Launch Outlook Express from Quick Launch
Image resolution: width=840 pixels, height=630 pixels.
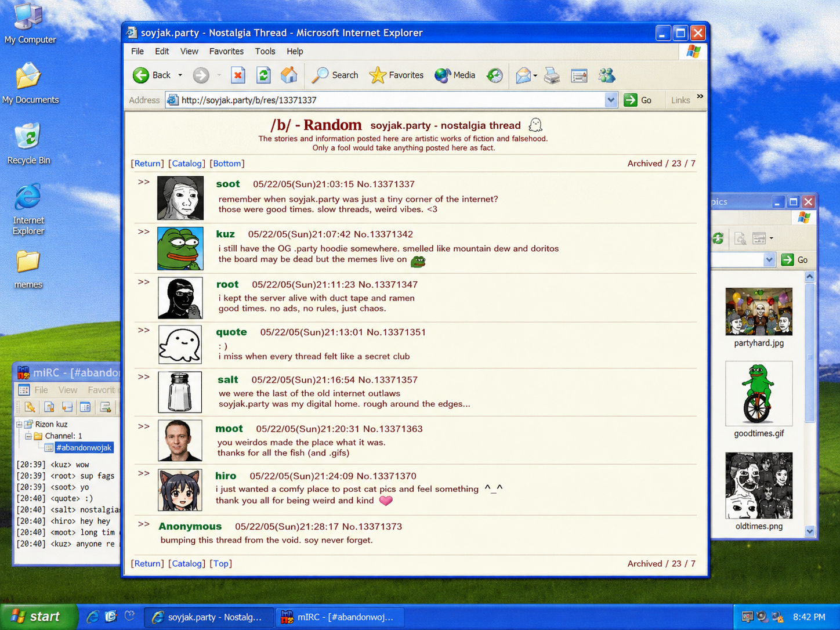point(111,617)
